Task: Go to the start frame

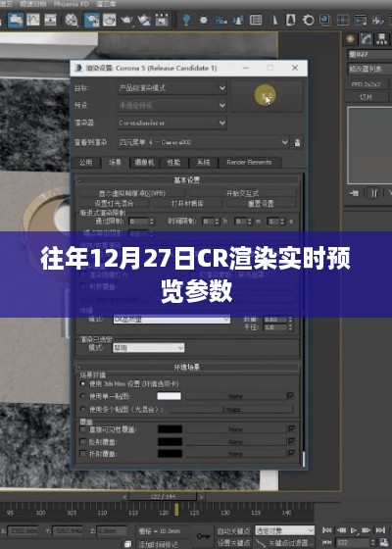Action: pyautogui.click(x=327, y=529)
